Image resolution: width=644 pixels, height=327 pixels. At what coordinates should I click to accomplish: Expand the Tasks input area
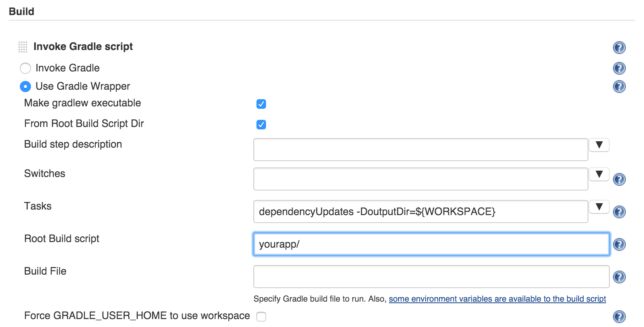pyautogui.click(x=599, y=207)
